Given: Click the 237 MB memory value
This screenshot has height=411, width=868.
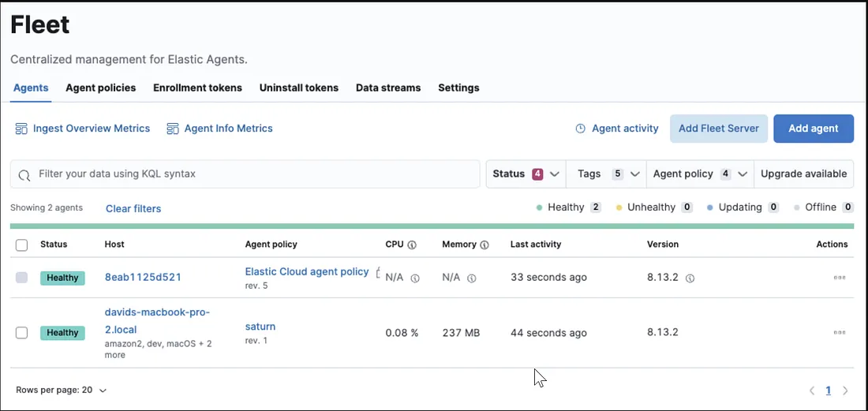Looking at the screenshot, I should click(x=461, y=332).
